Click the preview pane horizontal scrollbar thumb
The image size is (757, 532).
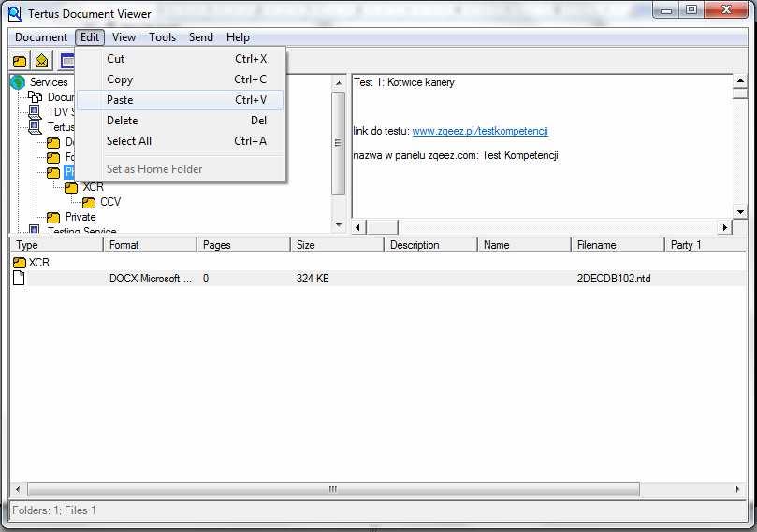[382, 227]
